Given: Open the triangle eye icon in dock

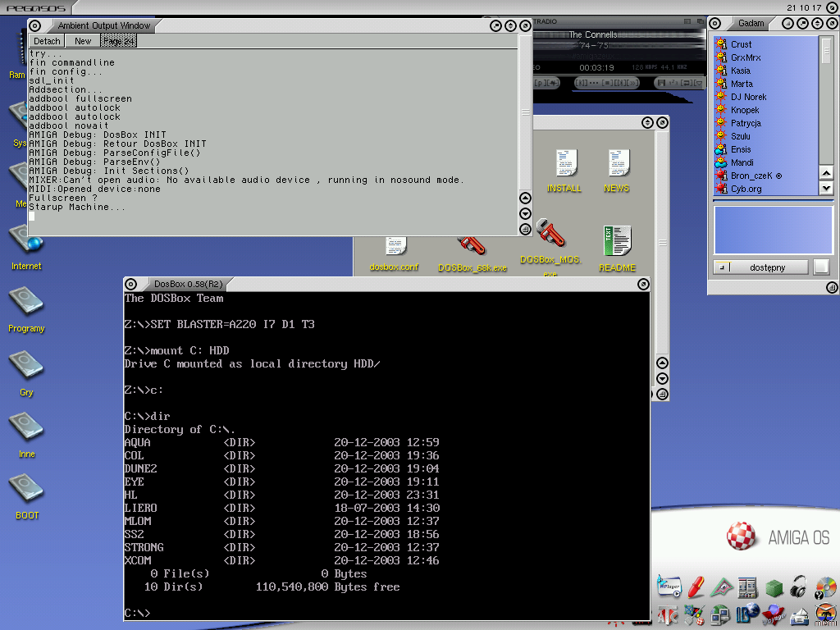Looking at the screenshot, I should [722, 587].
